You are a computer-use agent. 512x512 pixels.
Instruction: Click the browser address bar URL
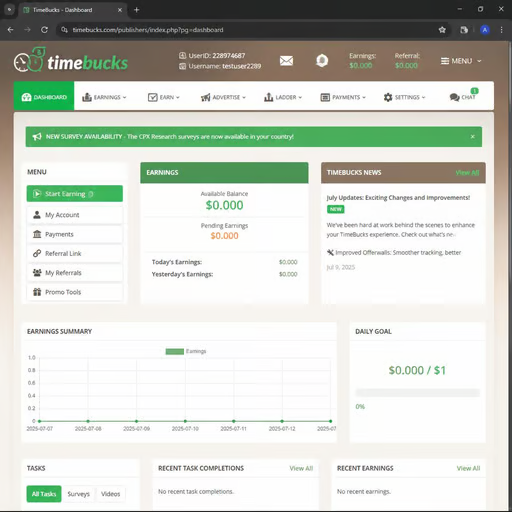click(148, 30)
